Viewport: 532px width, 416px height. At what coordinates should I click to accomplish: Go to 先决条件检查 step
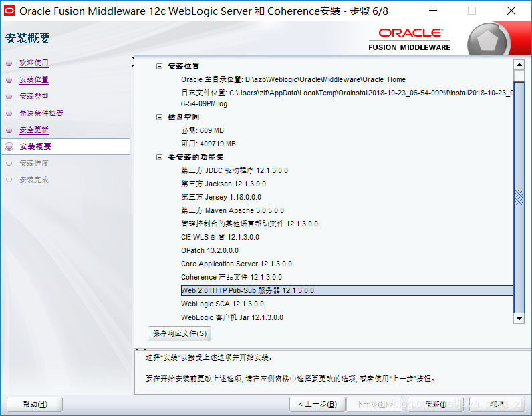coord(41,113)
